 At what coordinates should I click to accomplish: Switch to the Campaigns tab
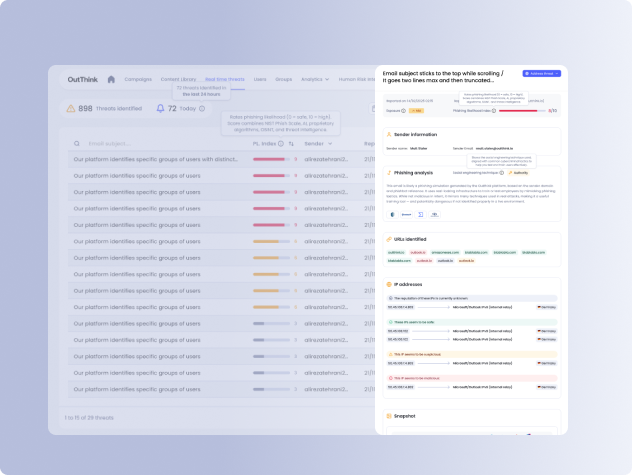pos(138,79)
